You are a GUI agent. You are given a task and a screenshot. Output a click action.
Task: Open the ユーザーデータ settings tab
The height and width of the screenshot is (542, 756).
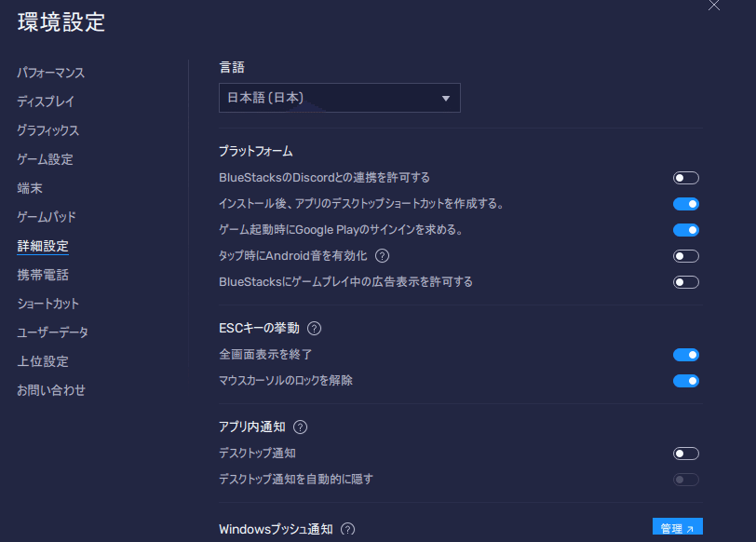pyautogui.click(x=52, y=332)
